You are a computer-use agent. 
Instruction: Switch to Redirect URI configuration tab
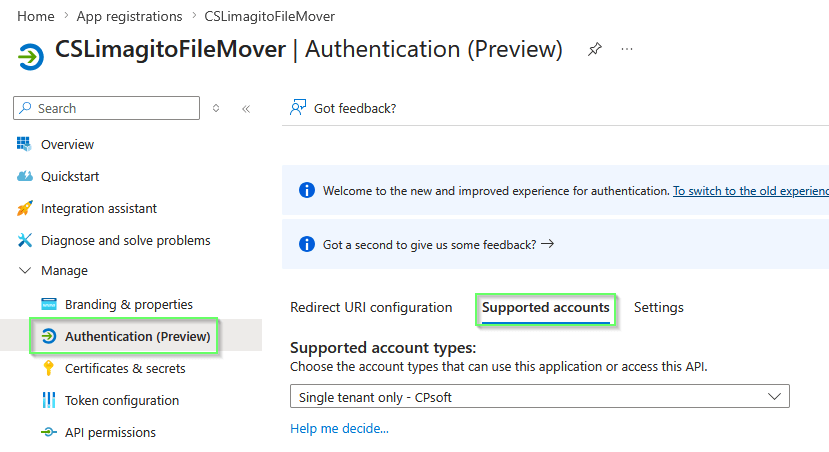click(371, 308)
